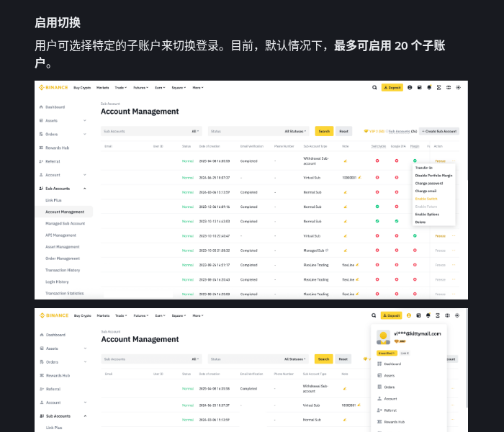The height and width of the screenshot is (432, 504).
Task: Click Status filter field in lower screenshot
Action: point(258,359)
